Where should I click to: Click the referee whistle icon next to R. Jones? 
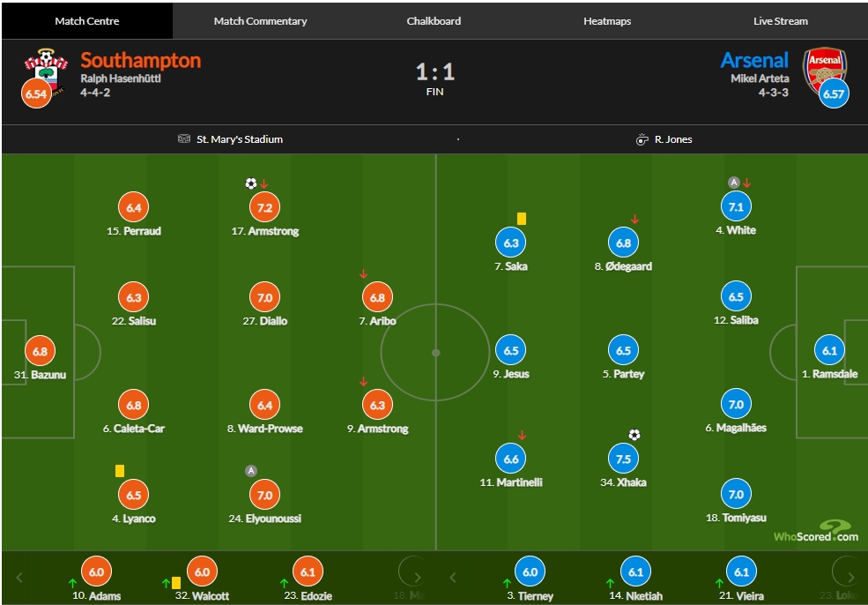[642, 139]
